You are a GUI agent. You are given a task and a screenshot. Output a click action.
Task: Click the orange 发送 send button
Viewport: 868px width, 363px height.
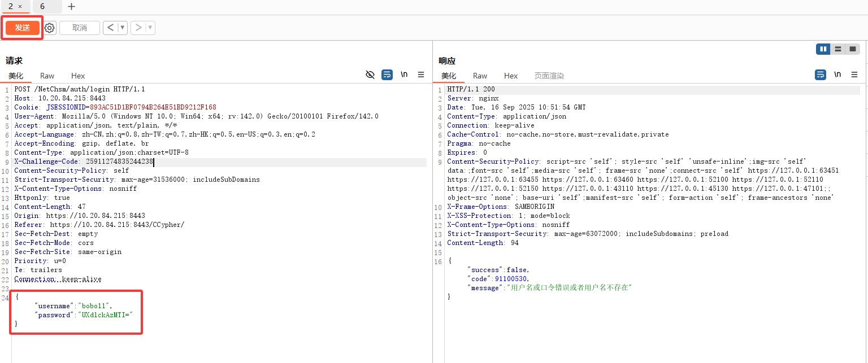tap(23, 28)
